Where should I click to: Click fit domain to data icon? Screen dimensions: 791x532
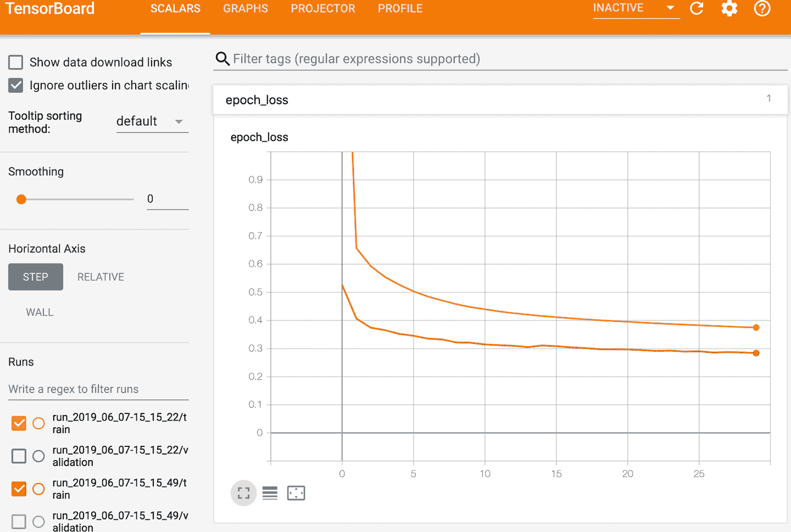296,493
